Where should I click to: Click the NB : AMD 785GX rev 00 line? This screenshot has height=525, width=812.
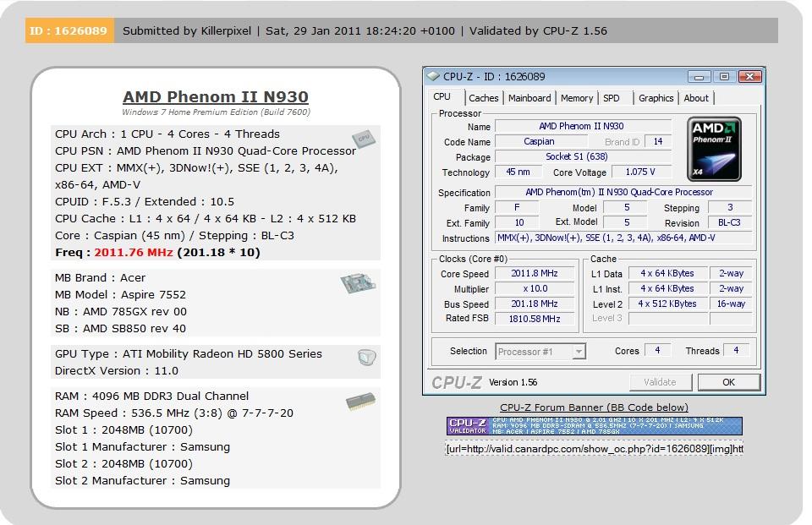point(121,312)
